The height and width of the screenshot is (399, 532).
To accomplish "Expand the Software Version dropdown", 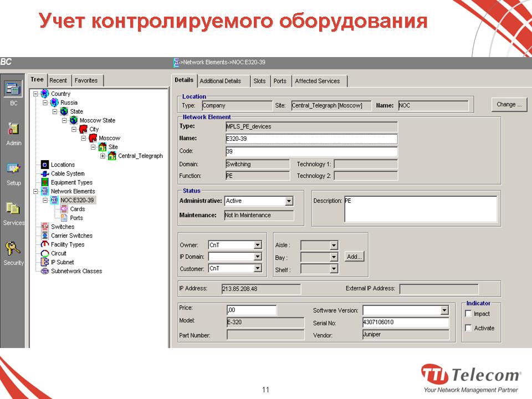I will pos(444,310).
